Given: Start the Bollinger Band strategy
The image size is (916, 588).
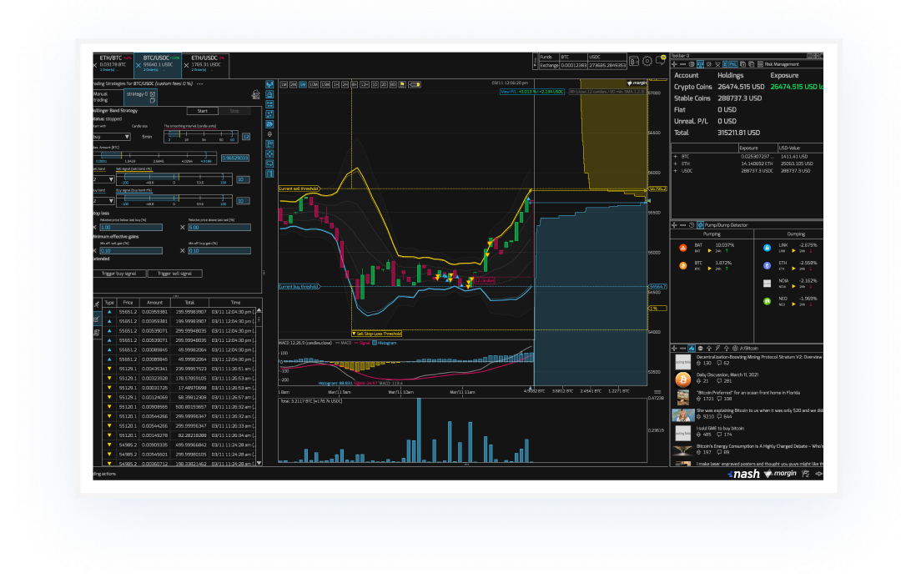Looking at the screenshot, I should point(203,111).
